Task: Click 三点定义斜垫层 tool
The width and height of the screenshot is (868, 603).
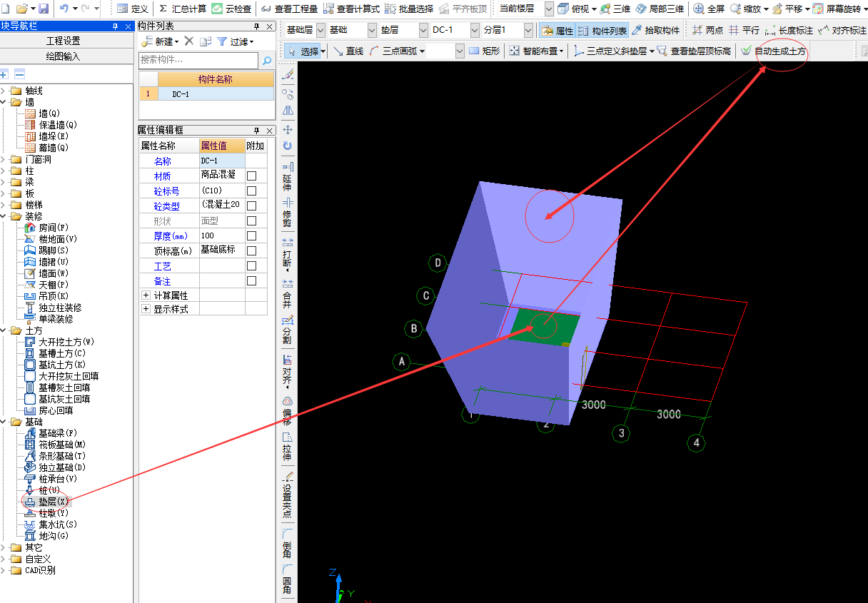Action: click(x=614, y=51)
